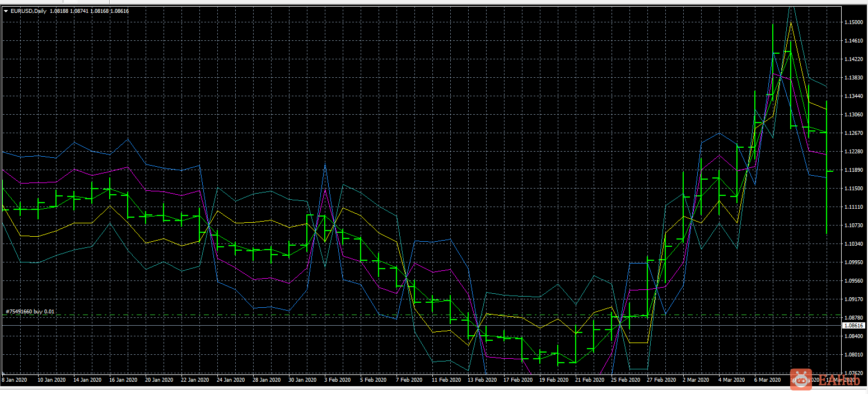Click the 1.10730 price axis label
This screenshot has height=394, width=868.
[853, 225]
